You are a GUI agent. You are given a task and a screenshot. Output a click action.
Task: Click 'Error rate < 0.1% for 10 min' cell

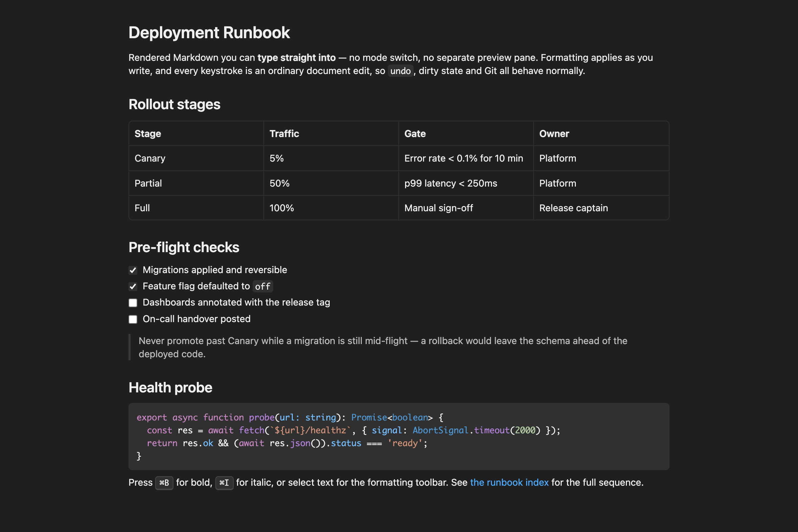point(466,159)
